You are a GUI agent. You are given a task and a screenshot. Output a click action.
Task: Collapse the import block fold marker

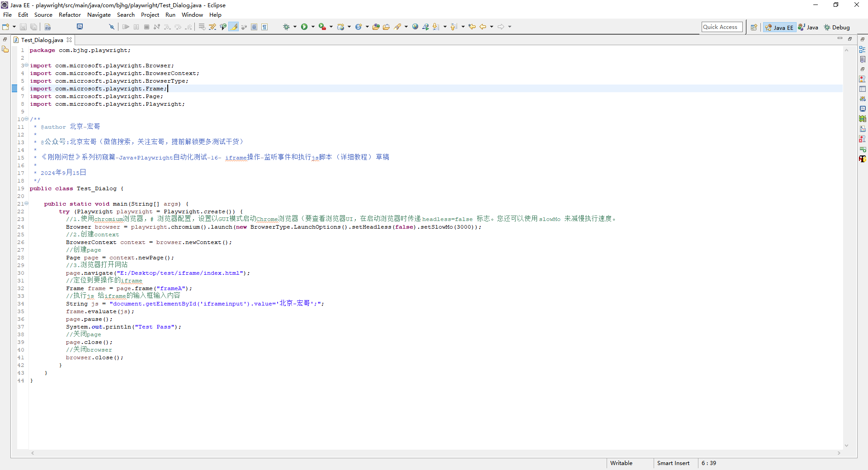[27, 66]
